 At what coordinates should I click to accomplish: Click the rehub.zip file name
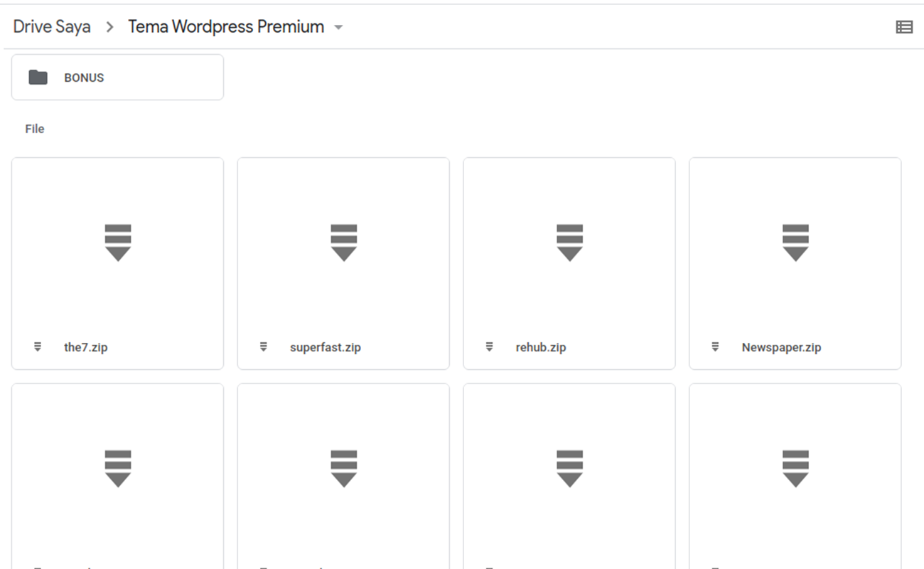[541, 348]
